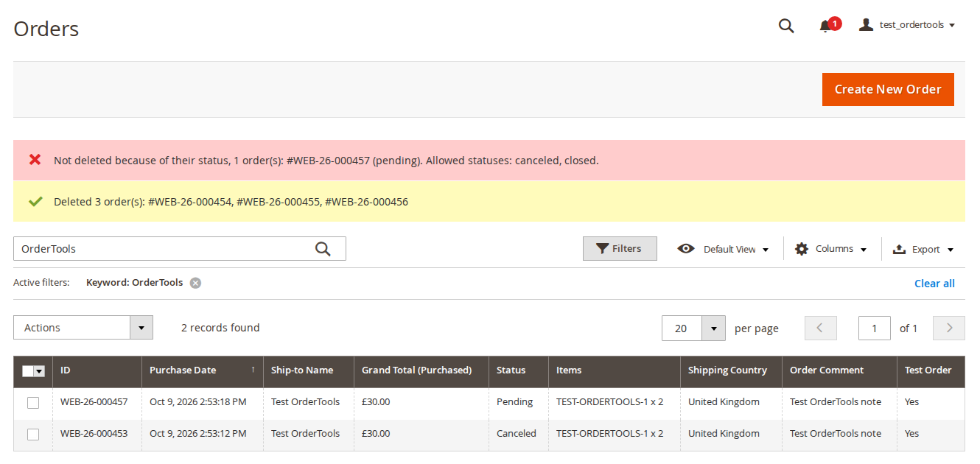Click purchase date Oct 9, 2026 2:53:12 PM
980x464 pixels.
[198, 434]
